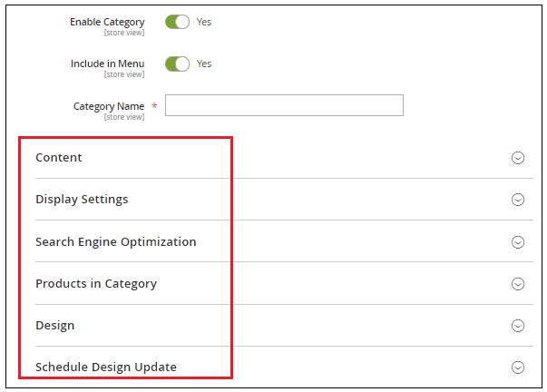
Task: Click the Include in Menu field label
Action: tap(107, 64)
